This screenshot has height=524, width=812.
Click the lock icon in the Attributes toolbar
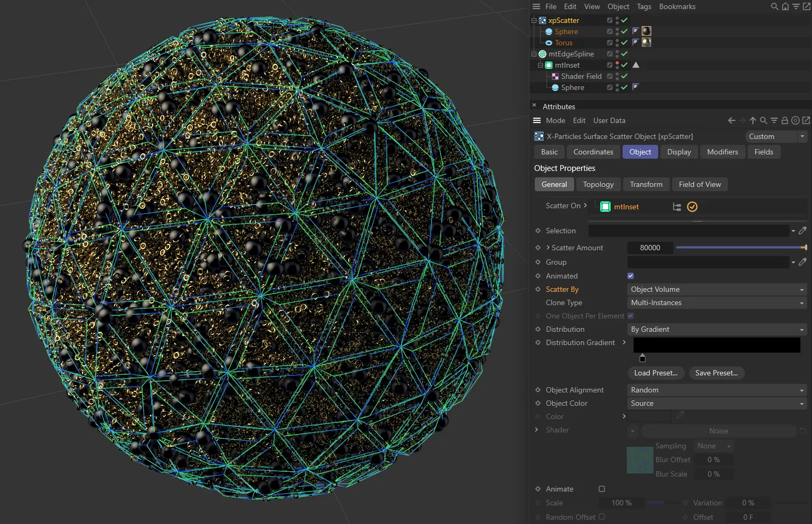(784, 120)
